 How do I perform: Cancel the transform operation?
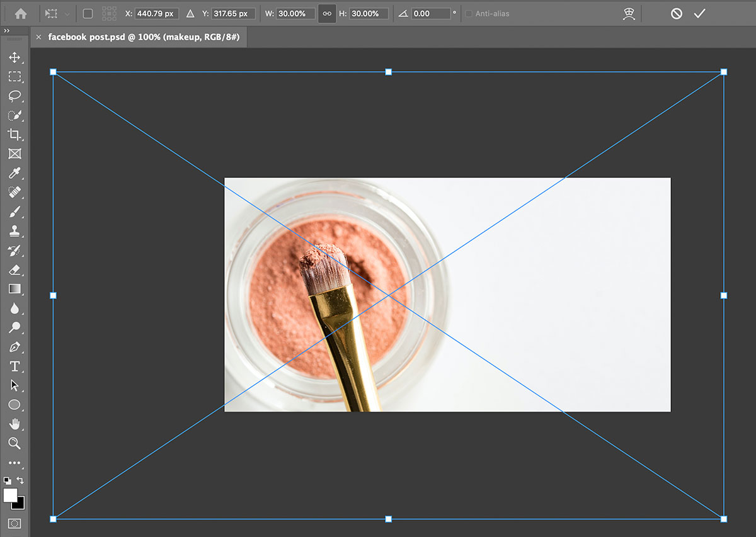[676, 14]
